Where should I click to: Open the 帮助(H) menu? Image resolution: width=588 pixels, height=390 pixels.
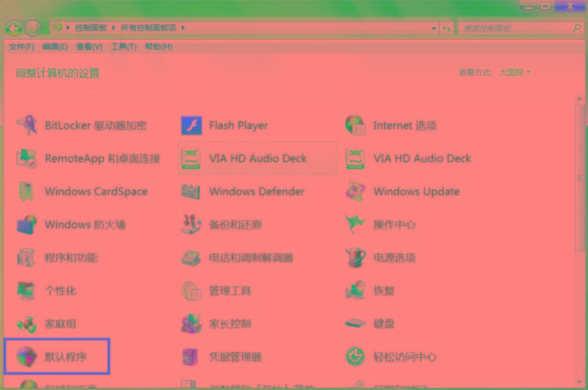pos(159,47)
